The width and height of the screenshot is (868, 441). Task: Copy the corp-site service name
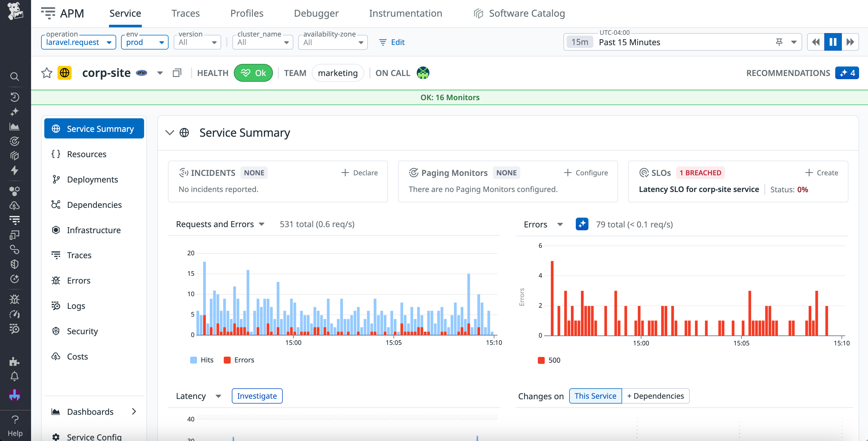point(177,73)
